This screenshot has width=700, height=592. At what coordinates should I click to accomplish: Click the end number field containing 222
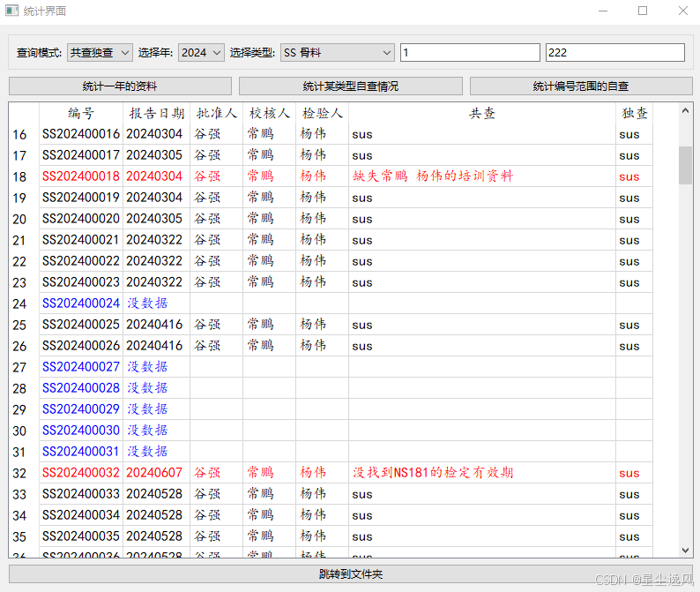[614, 53]
